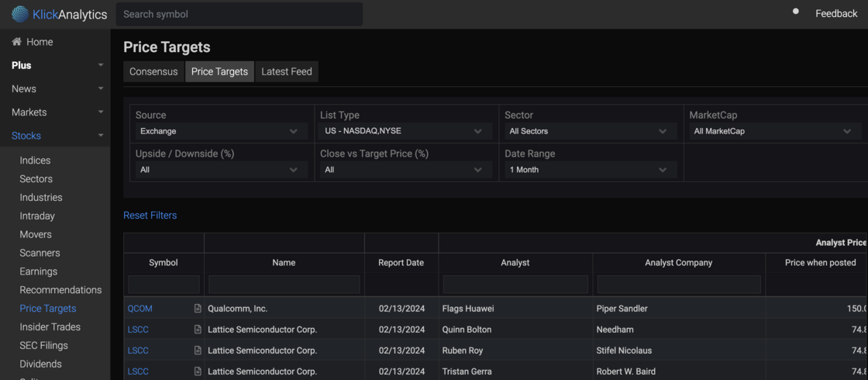Open Sectors in the sidebar

click(x=36, y=179)
